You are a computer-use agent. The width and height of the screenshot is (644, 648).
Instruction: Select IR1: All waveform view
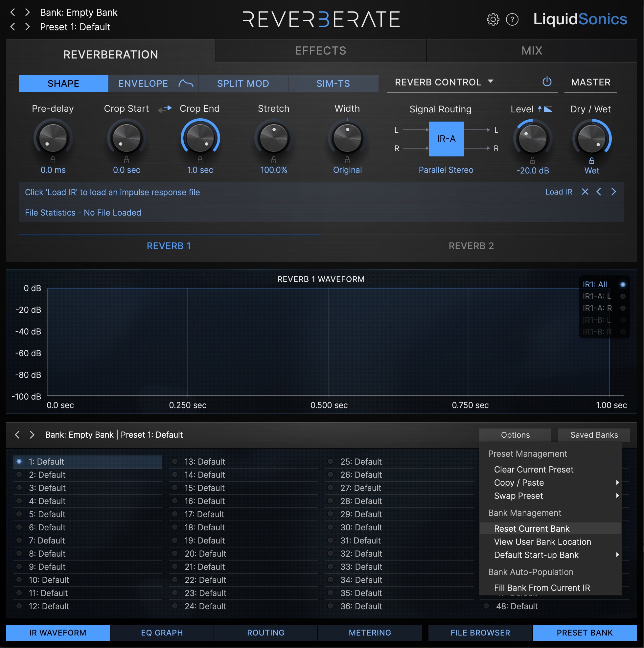coord(604,285)
